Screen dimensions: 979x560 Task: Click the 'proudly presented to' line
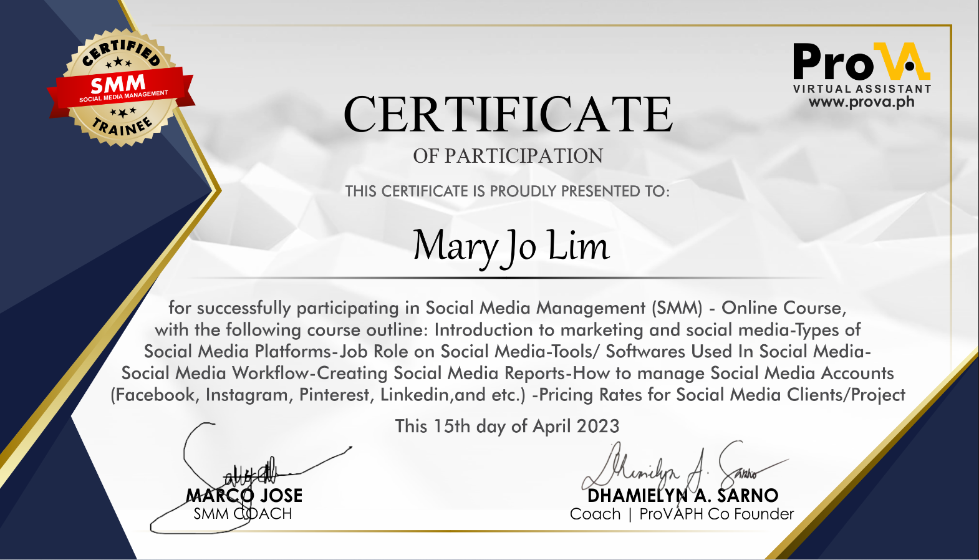508,191
